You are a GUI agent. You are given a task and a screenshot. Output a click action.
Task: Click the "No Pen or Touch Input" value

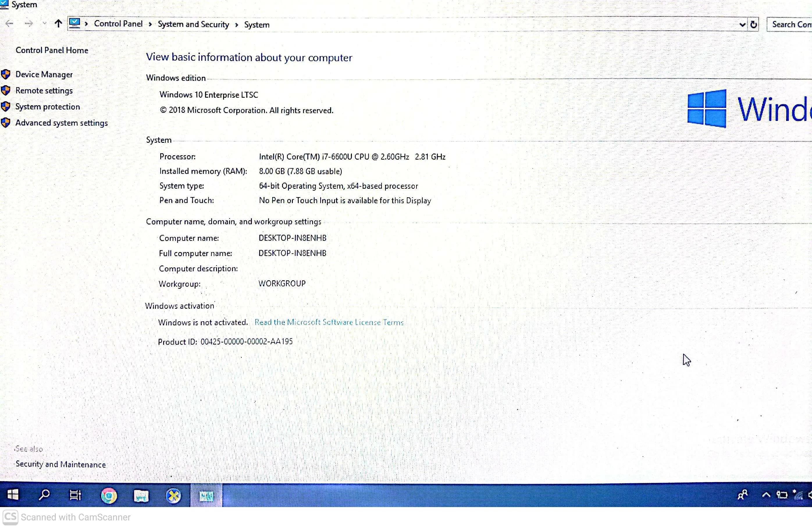click(x=345, y=201)
